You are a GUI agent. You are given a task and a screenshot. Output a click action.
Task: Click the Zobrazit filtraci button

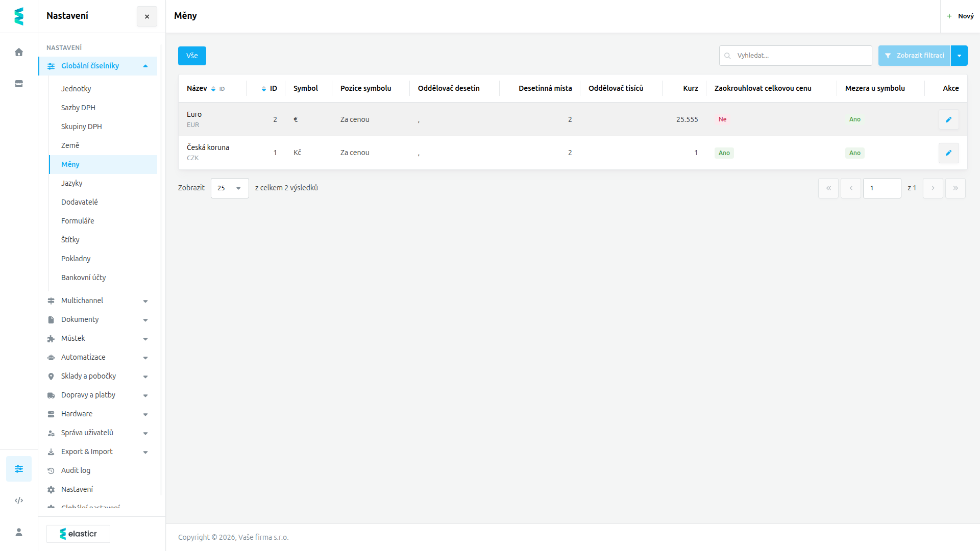tap(914, 56)
